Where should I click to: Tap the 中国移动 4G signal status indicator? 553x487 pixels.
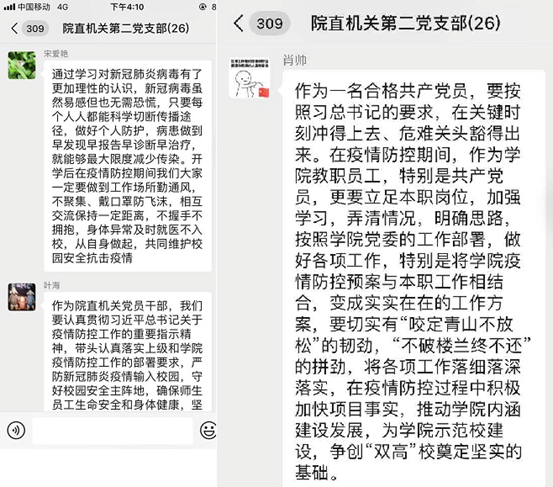[x=36, y=7]
